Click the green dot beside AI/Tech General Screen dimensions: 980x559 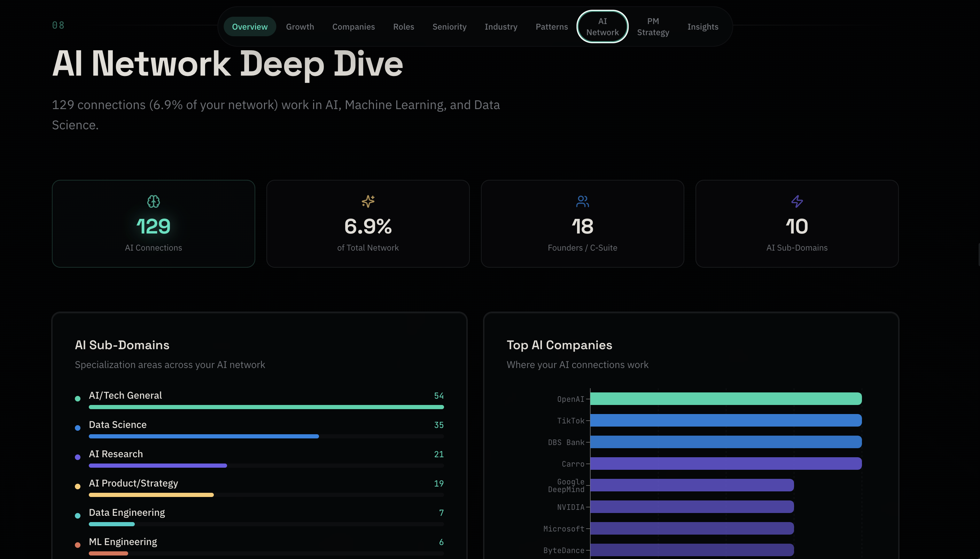[77, 399]
